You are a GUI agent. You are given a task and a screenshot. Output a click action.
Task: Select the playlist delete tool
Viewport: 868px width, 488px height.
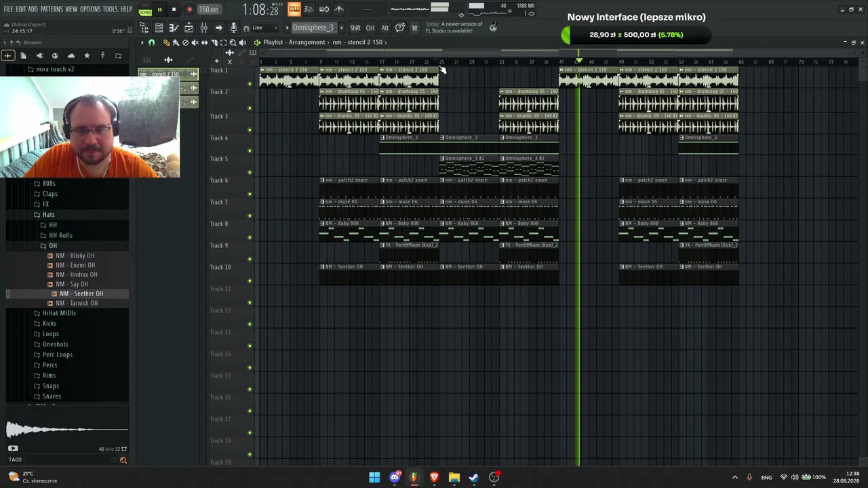tap(185, 43)
